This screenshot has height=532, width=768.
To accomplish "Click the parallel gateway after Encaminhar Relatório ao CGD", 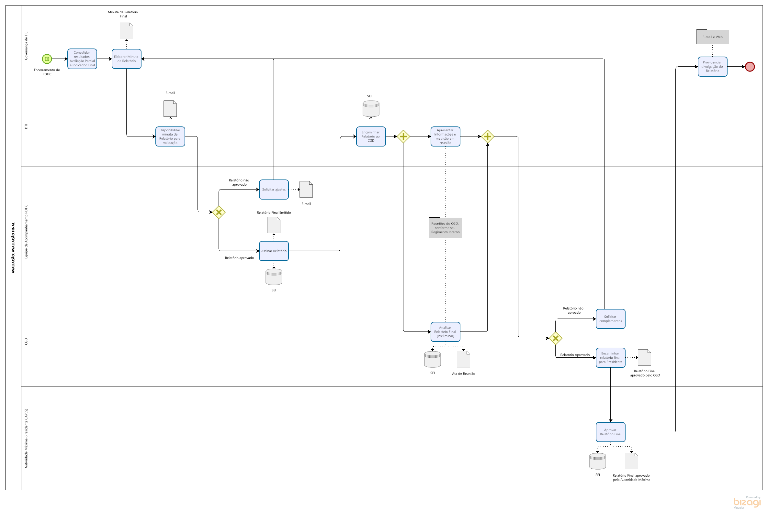I will 403,136.
